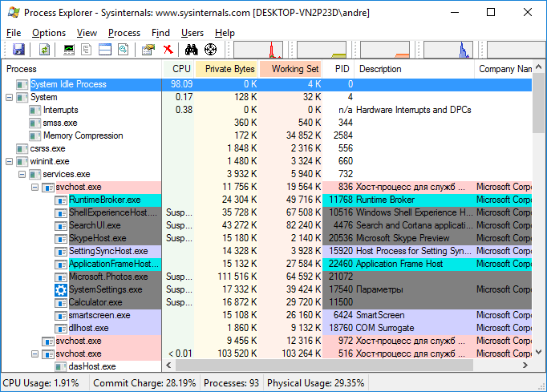Click the vertical scrollbar up arrow
This screenshot has height=392, width=547.
[539, 67]
